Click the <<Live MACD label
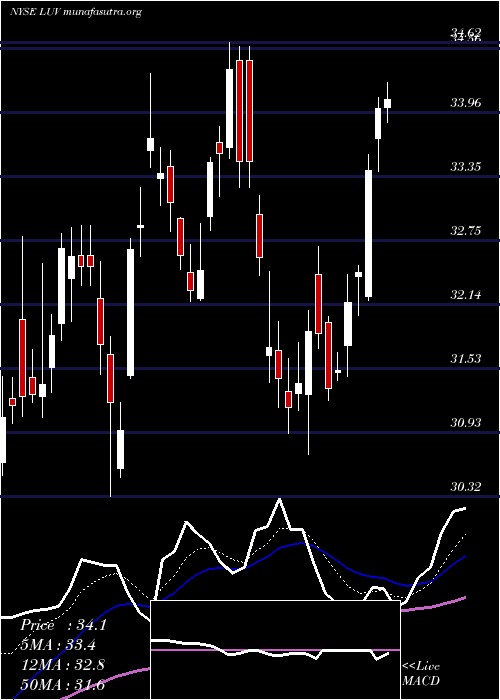The width and height of the screenshot is (500, 700). tap(421, 673)
